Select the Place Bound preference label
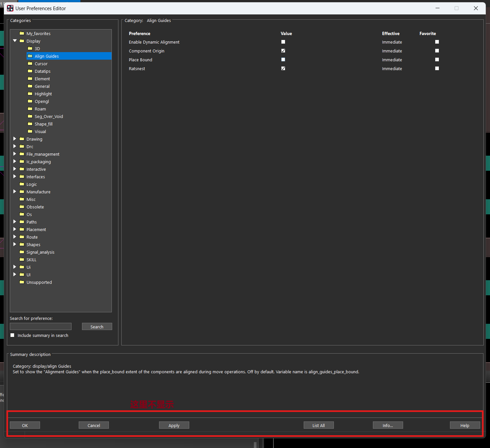Viewport: 490px width, 448px height. 140,60
